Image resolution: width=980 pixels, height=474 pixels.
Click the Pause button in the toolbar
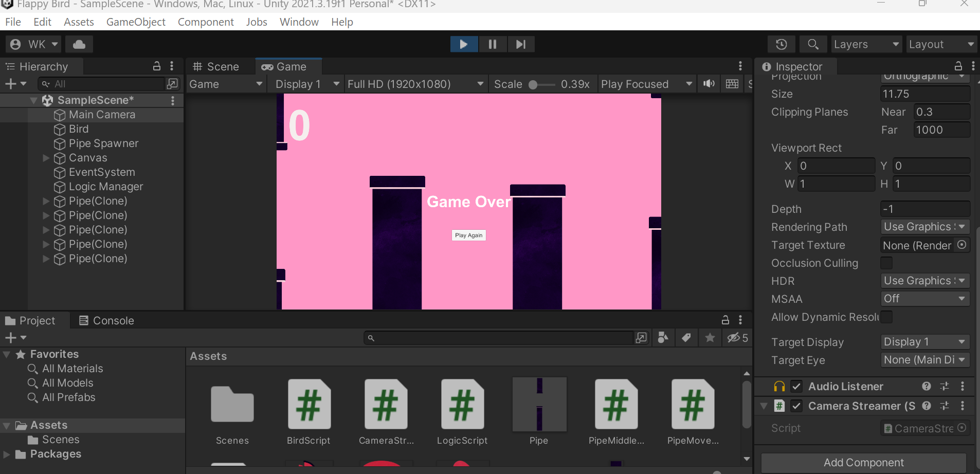click(492, 44)
